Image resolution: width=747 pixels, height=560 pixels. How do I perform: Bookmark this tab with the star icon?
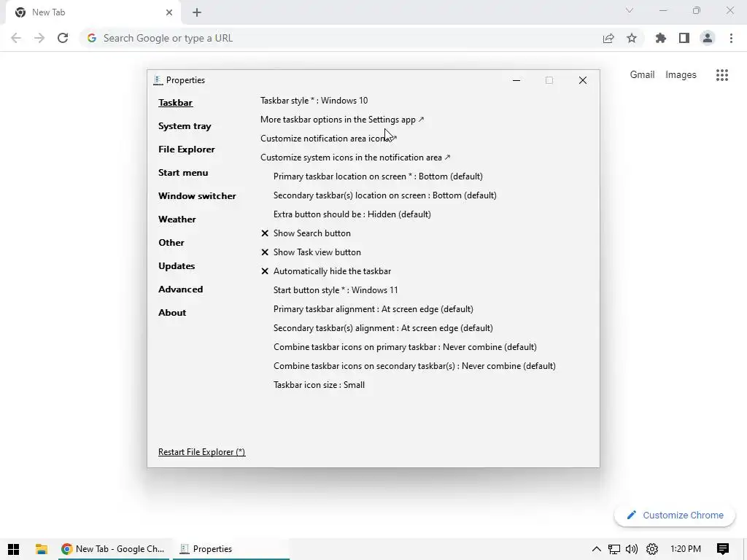632,38
